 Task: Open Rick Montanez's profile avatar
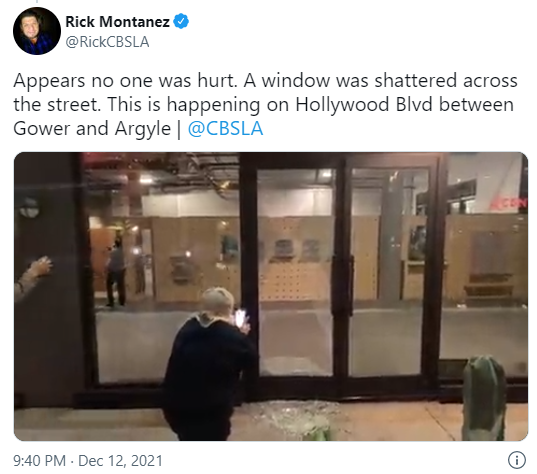(37, 31)
